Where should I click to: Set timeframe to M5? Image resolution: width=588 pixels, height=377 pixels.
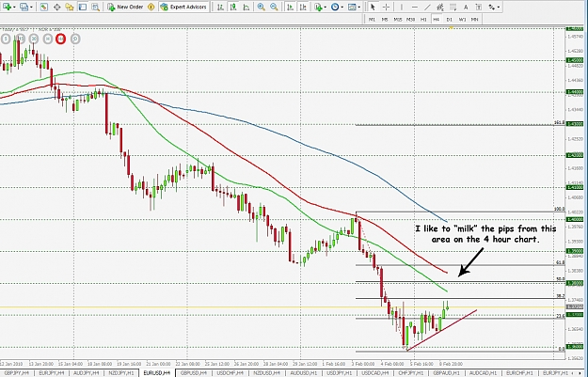[385, 19]
